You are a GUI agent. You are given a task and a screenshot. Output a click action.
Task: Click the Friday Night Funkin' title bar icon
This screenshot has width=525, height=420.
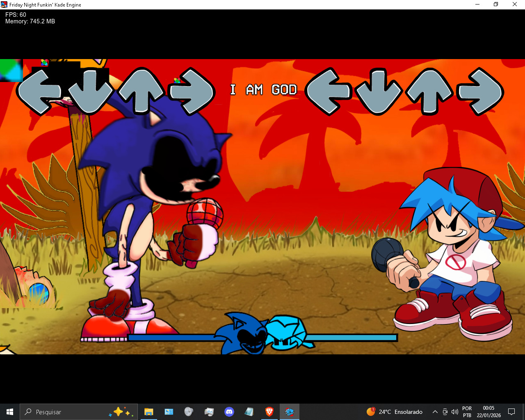tap(4, 5)
